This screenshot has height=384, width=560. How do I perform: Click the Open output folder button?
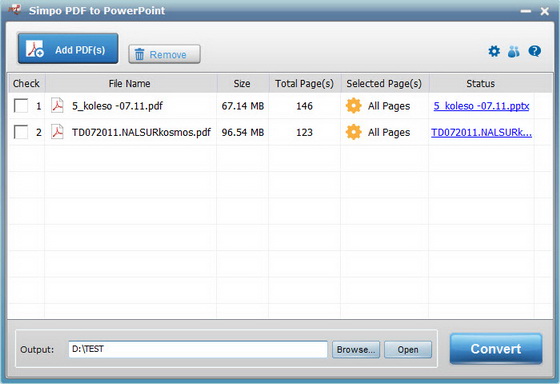(x=408, y=349)
